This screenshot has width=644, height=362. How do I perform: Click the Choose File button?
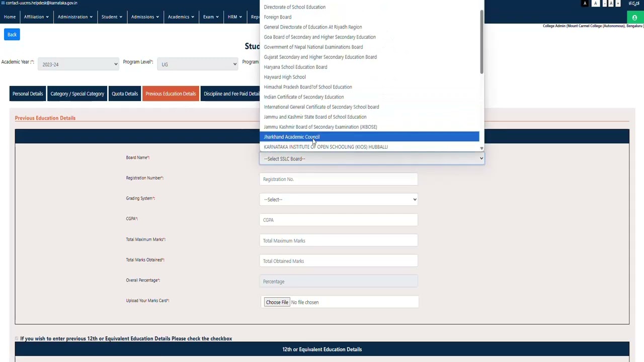pos(277,302)
